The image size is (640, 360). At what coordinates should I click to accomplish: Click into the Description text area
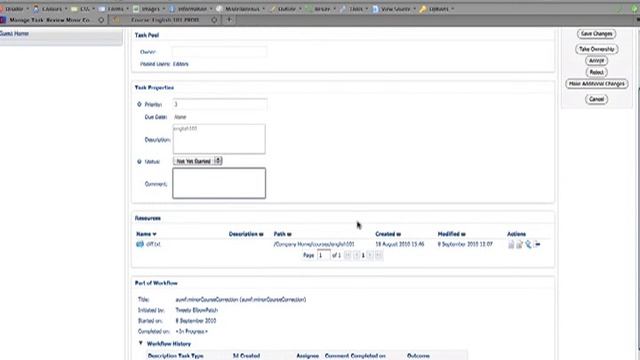(219, 139)
